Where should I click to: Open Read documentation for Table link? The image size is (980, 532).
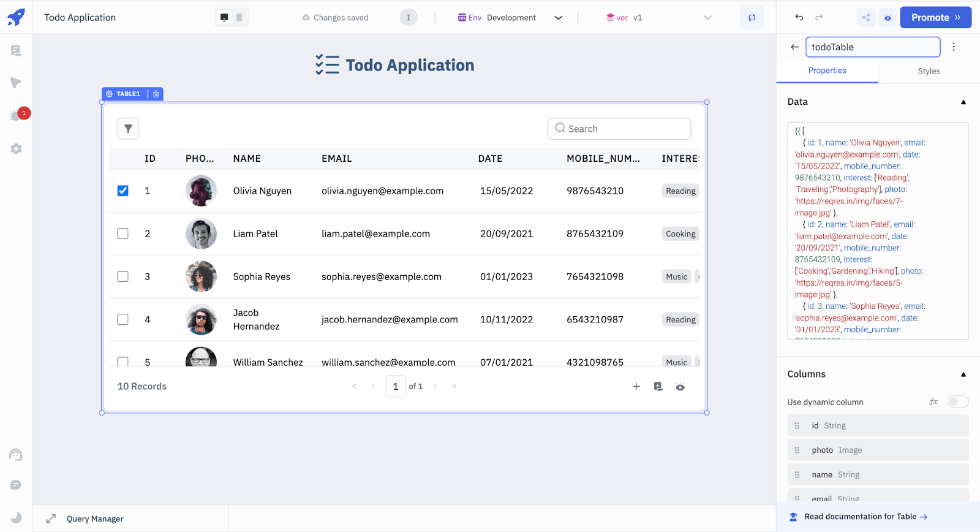click(865, 517)
